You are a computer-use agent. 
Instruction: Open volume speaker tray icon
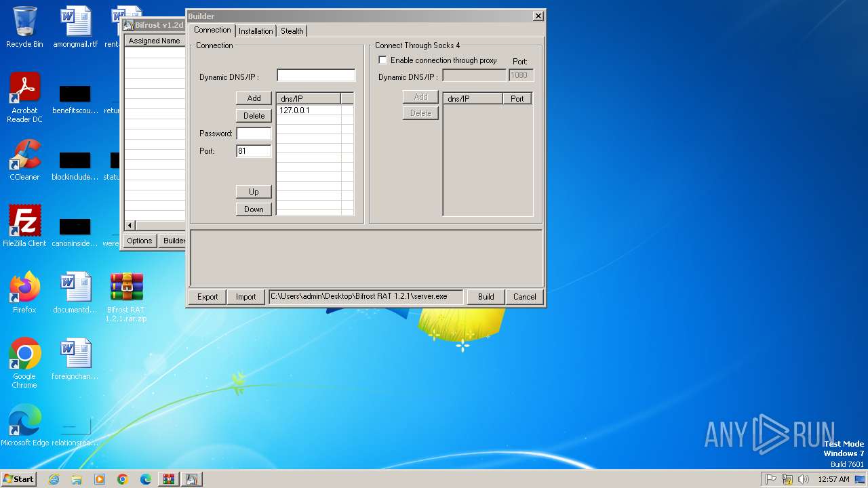[804, 479]
